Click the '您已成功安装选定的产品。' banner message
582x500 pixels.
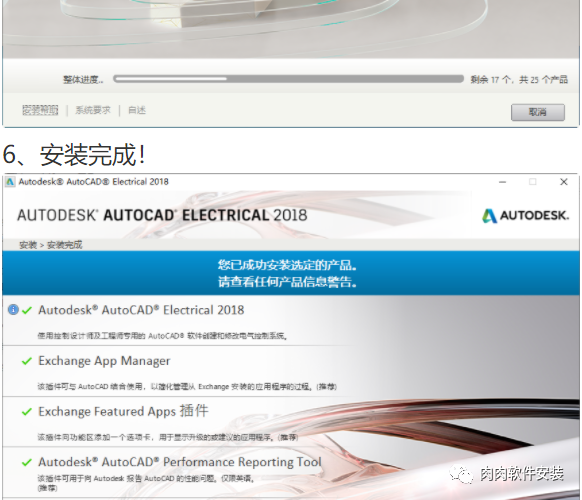pos(287,265)
